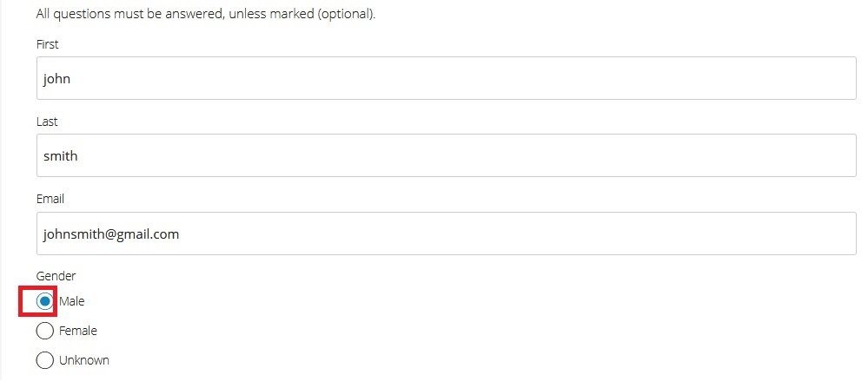Click the "First" field label
Image resolution: width=868 pixels, height=388 pixels.
click(x=48, y=44)
